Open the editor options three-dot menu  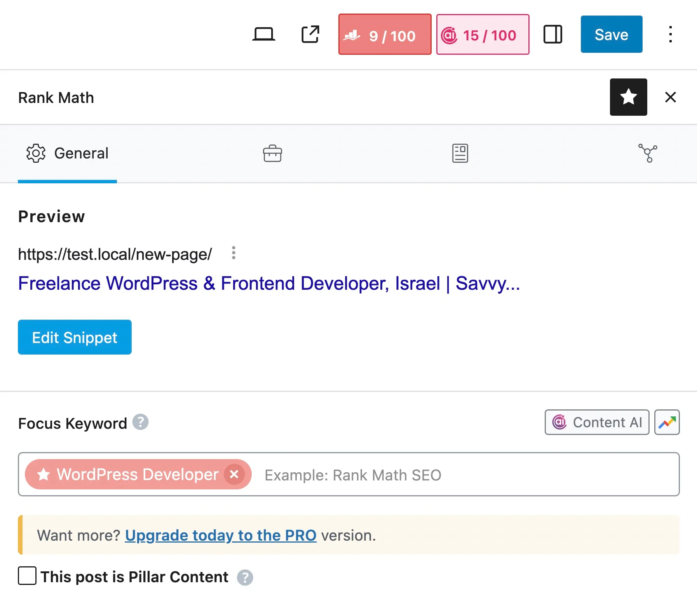670,34
